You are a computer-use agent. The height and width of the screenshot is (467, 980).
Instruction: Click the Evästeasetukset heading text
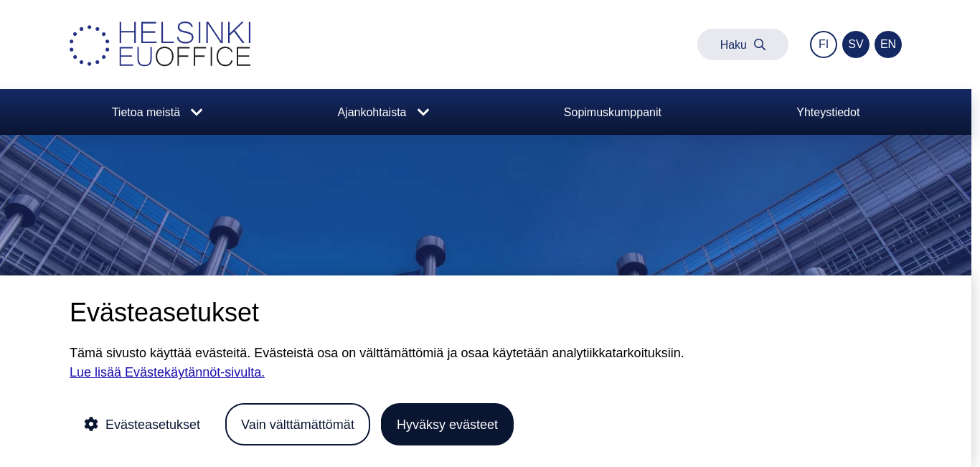164,313
